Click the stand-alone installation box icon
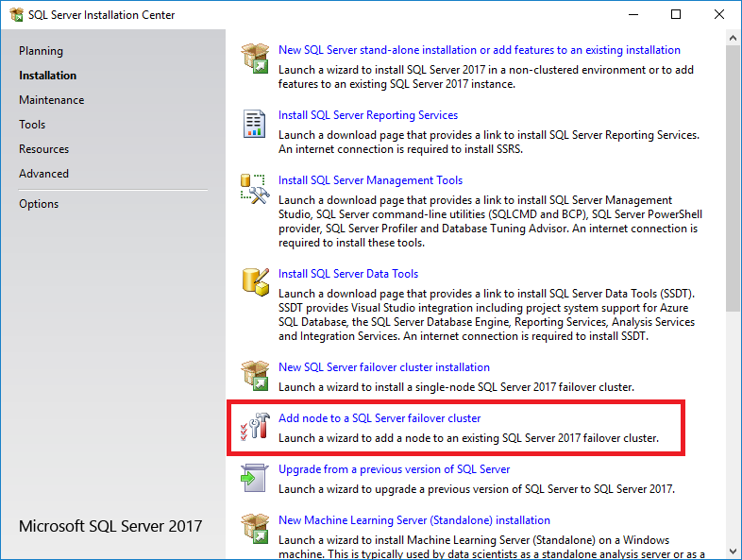Image resolution: width=742 pixels, height=560 pixels. coord(255,59)
